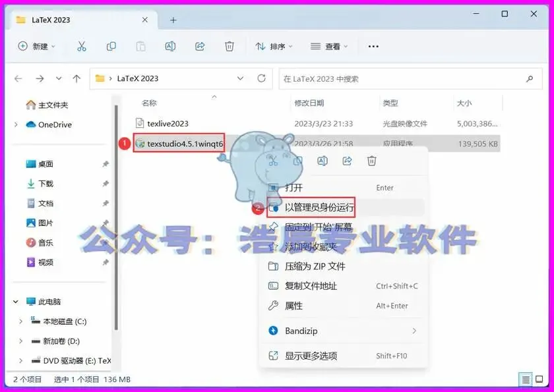Choose Properties (属性) in the context menu
Screen dimensions: 554x392
pyautogui.click(x=344, y=306)
